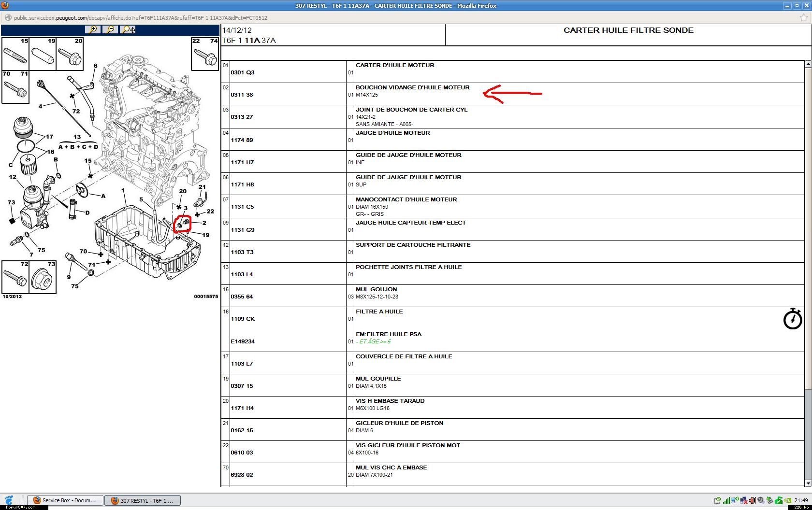Click GICLEUR D'HUILE DE PISTON description
812x510 pixels.
pyautogui.click(x=400, y=423)
